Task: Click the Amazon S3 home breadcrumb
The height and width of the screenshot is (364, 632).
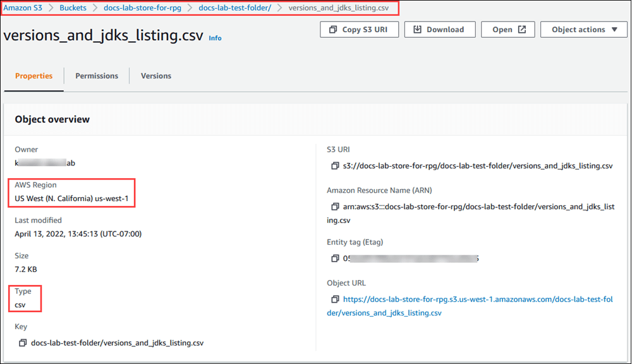Action: 23,8
